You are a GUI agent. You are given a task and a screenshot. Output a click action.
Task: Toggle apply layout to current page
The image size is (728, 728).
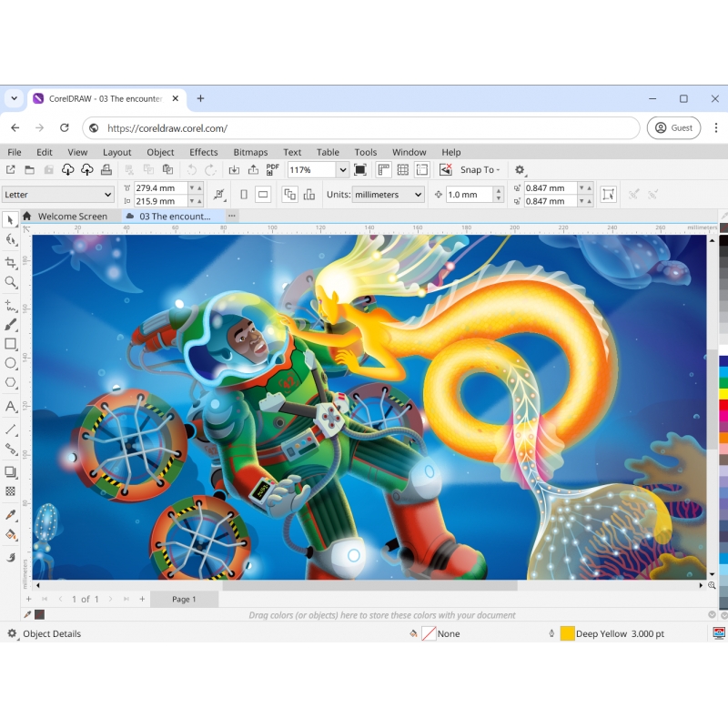coord(309,195)
